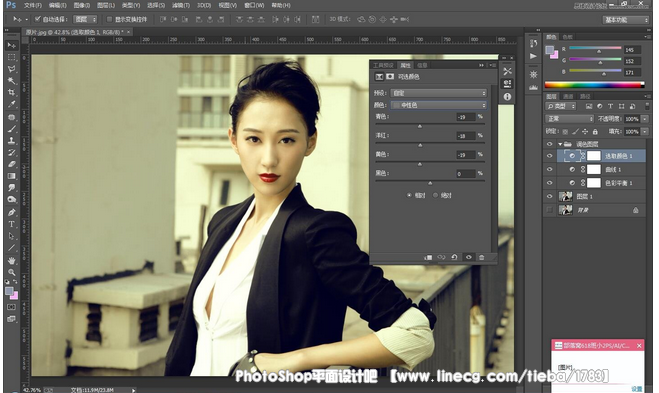The width and height of the screenshot is (659, 393).
Task: Click the 洋红 percentage input field
Action: pos(466,136)
